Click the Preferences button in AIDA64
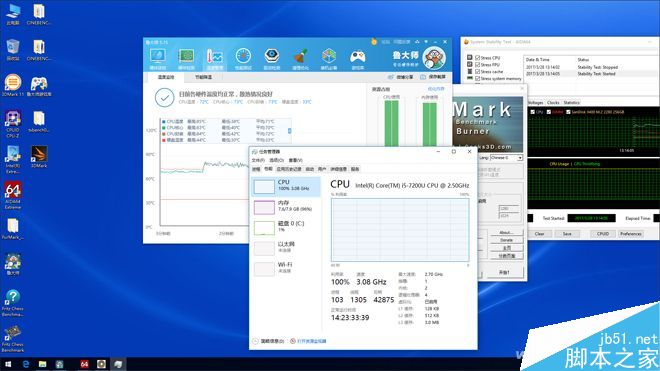 point(631,234)
